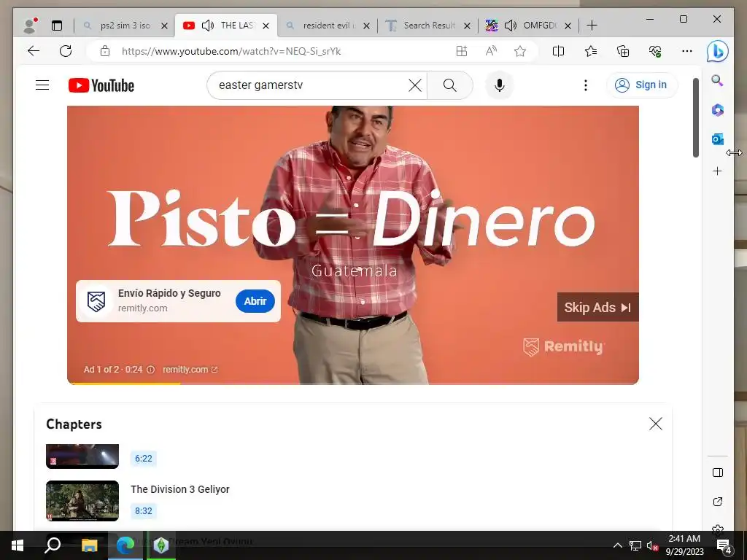Open the Outlook sidebar icon
This screenshot has height=560, width=747.
click(718, 139)
